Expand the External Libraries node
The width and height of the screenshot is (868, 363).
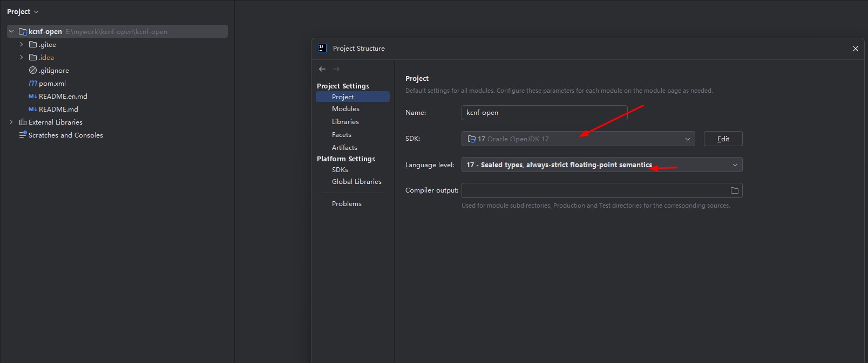pos(11,122)
